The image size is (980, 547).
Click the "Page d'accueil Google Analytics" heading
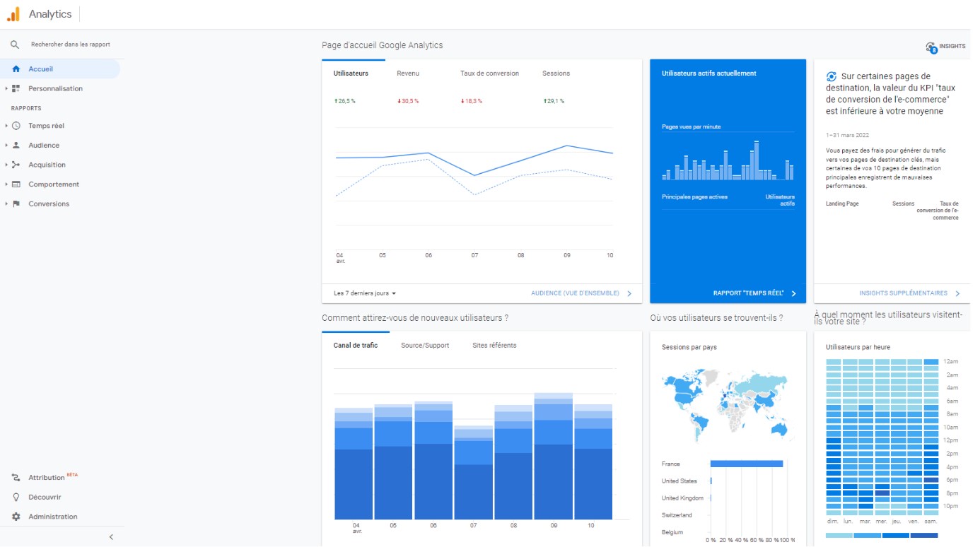coord(383,45)
